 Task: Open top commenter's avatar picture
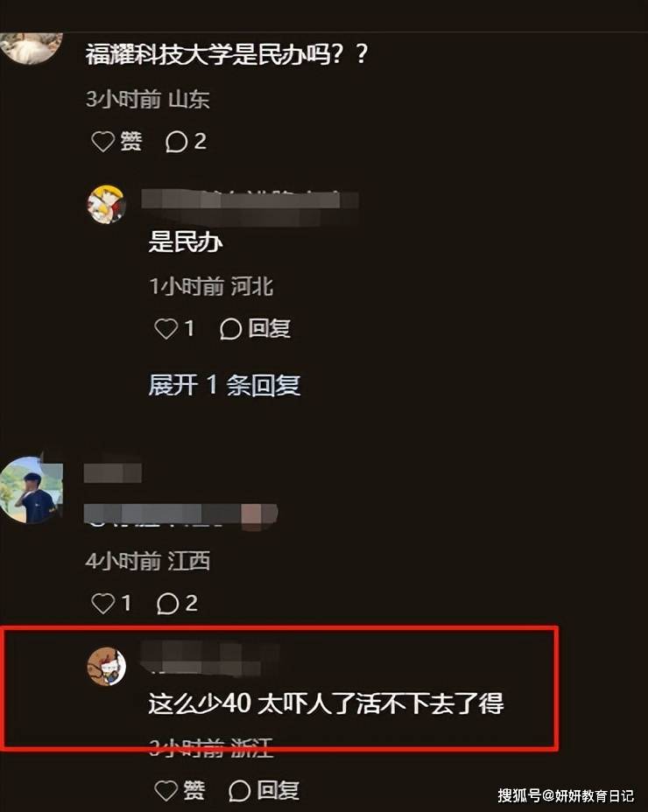[32, 47]
